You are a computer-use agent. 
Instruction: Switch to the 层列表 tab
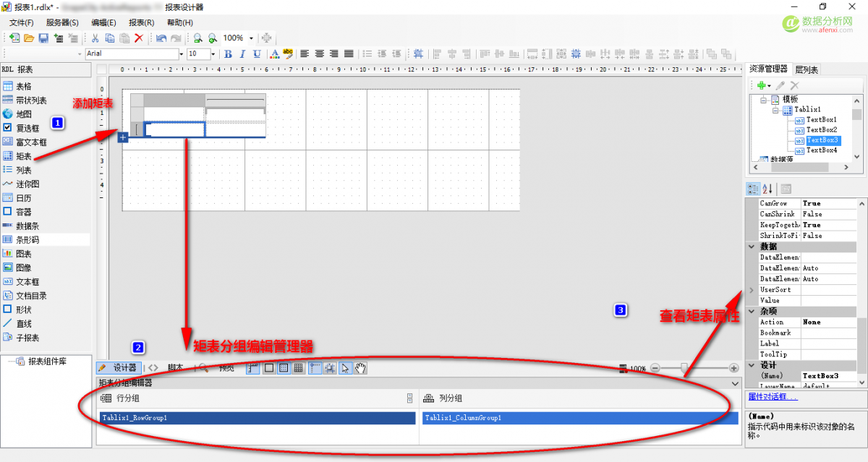click(x=807, y=69)
